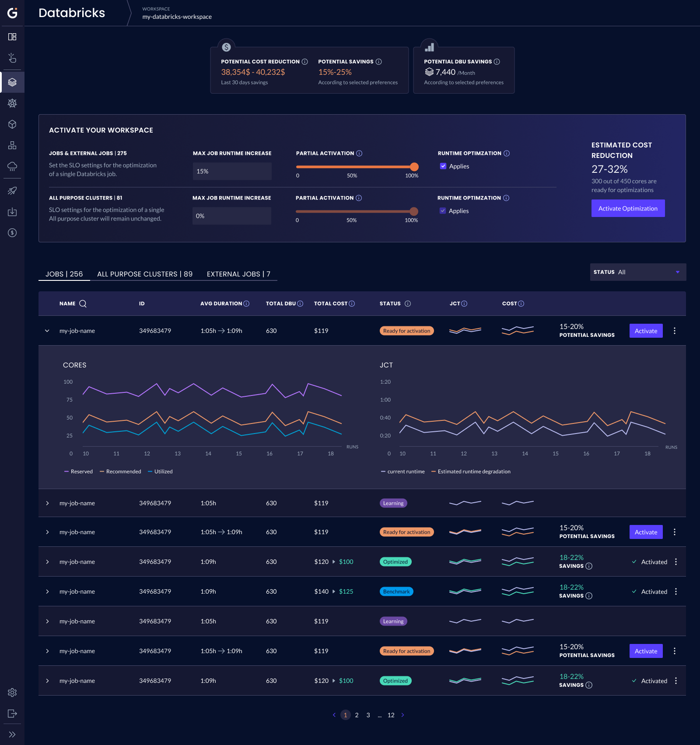Click the Kubernetes helm wheel sidebar icon

[12, 103]
